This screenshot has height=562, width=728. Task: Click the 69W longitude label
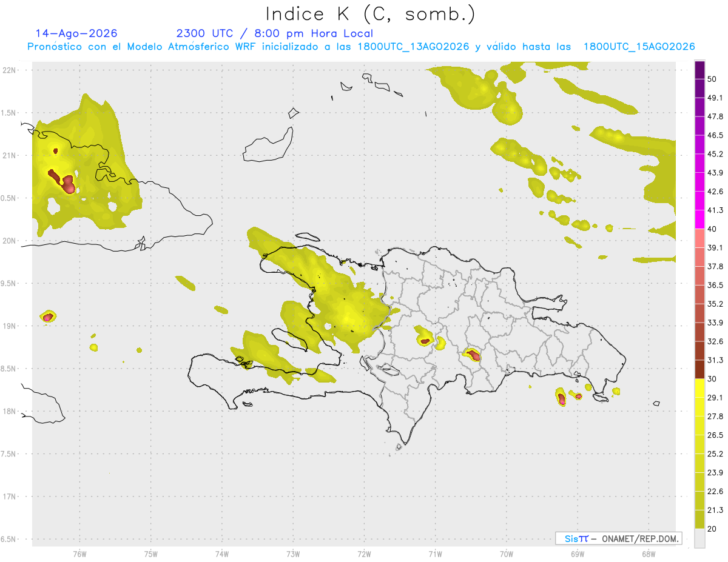coord(578,554)
